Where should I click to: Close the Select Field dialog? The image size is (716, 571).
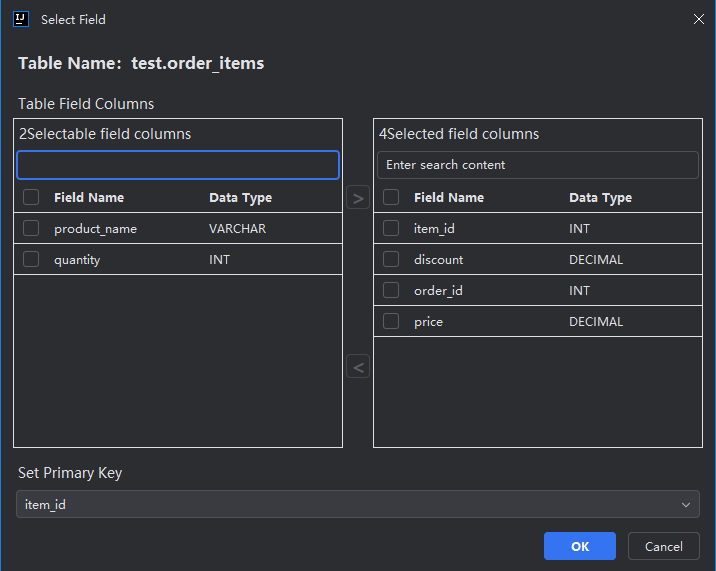(698, 19)
